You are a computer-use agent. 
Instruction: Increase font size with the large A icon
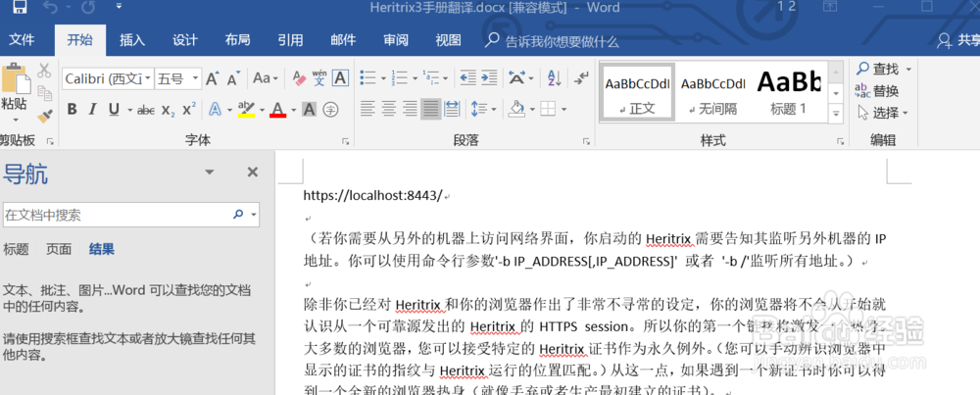[213, 78]
